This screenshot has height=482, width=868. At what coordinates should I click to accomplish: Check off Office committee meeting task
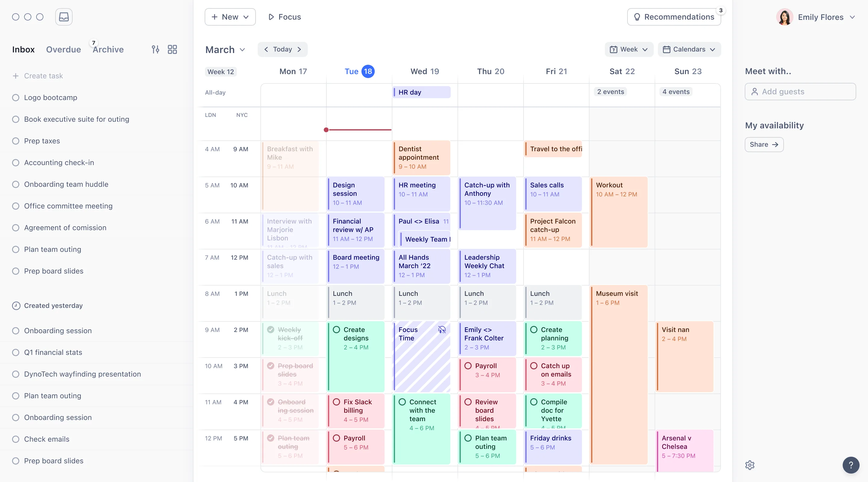(x=15, y=206)
